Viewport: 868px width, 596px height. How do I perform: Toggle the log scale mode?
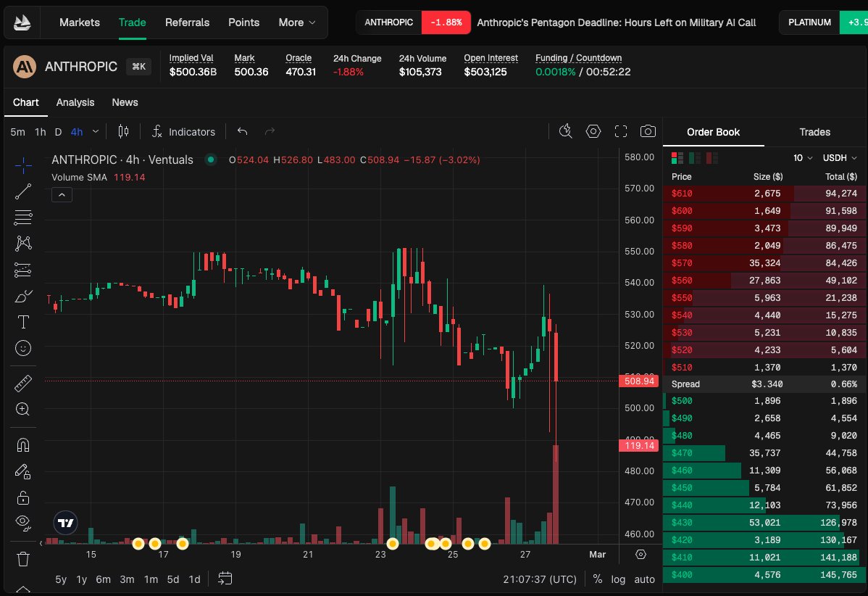pyautogui.click(x=618, y=579)
